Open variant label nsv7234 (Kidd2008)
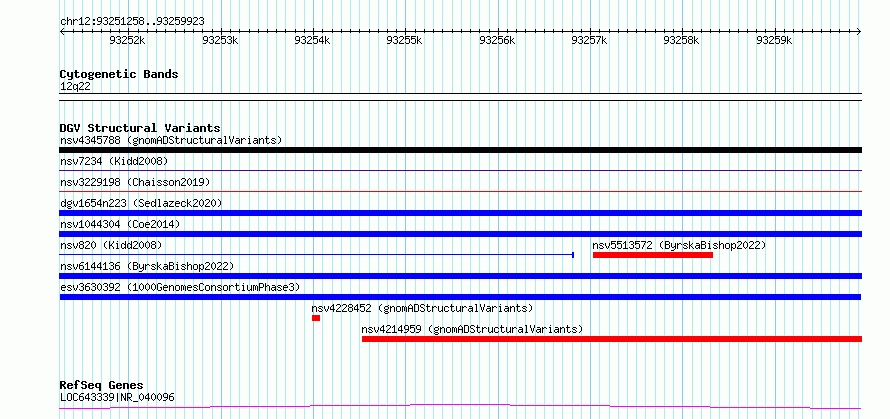Viewport: 890px width, 419px height. (x=114, y=161)
